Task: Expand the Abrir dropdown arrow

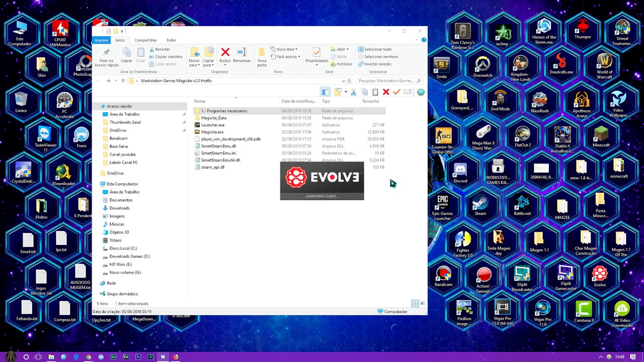Action: pos(348,49)
